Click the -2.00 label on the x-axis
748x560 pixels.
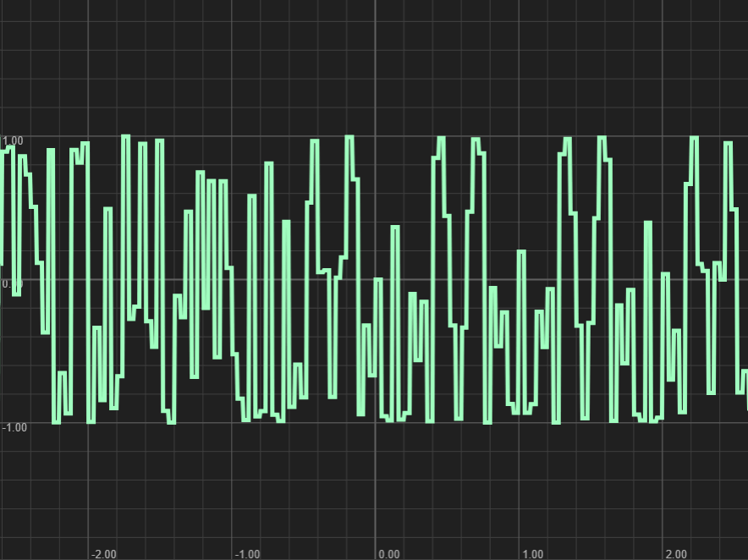point(104,554)
